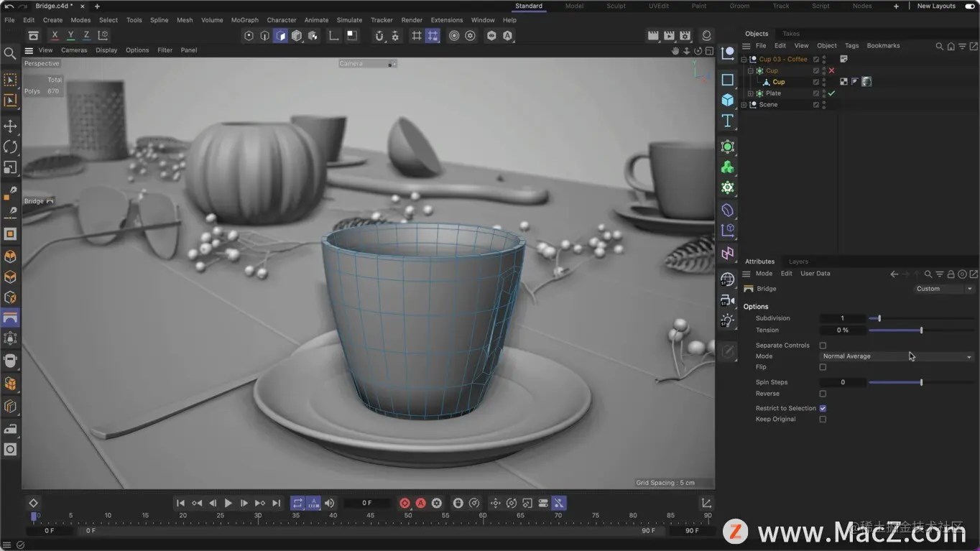Click the Record Active Objects button
Screen dimensions: 980x551
[x=405, y=503]
